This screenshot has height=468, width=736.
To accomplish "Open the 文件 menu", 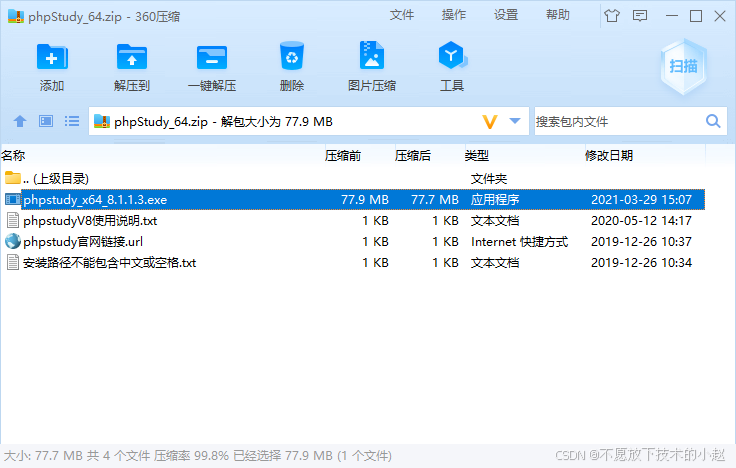I will 402,15.
